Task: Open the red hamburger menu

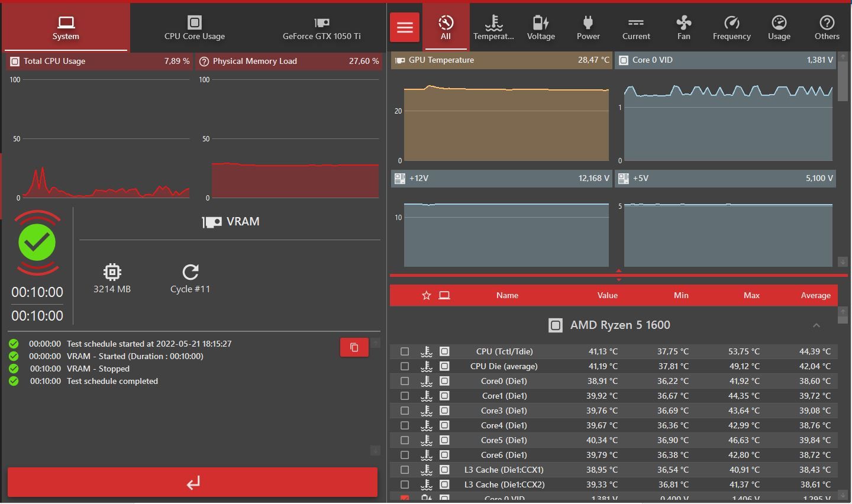Action: 405,27
